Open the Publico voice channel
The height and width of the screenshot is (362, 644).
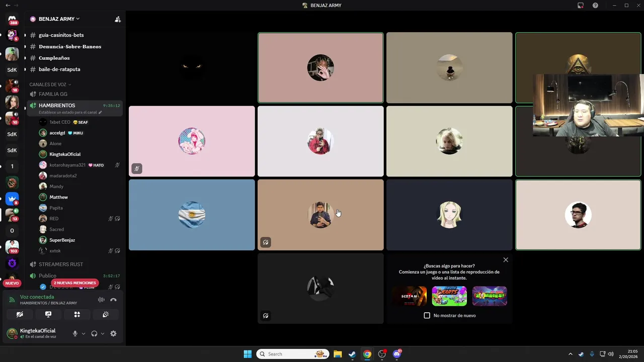[x=74, y=276]
